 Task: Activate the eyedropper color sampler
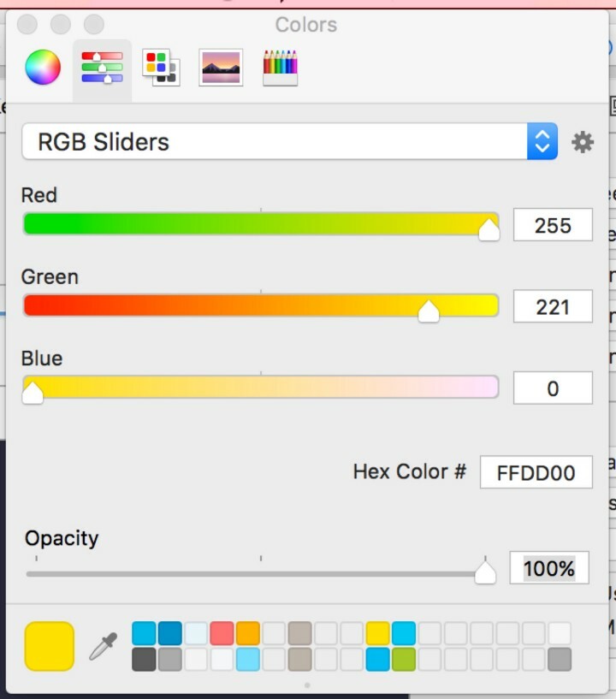[x=104, y=646]
